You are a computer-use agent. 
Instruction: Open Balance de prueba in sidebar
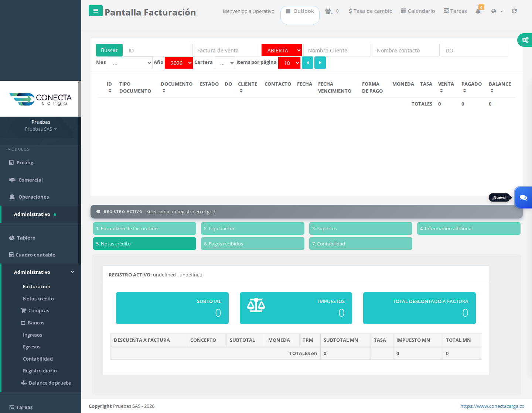point(46,383)
